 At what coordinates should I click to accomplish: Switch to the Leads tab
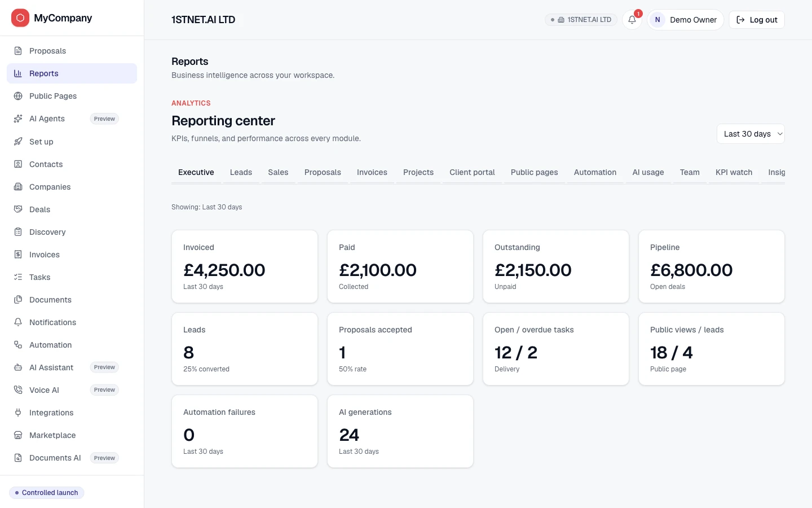241,172
